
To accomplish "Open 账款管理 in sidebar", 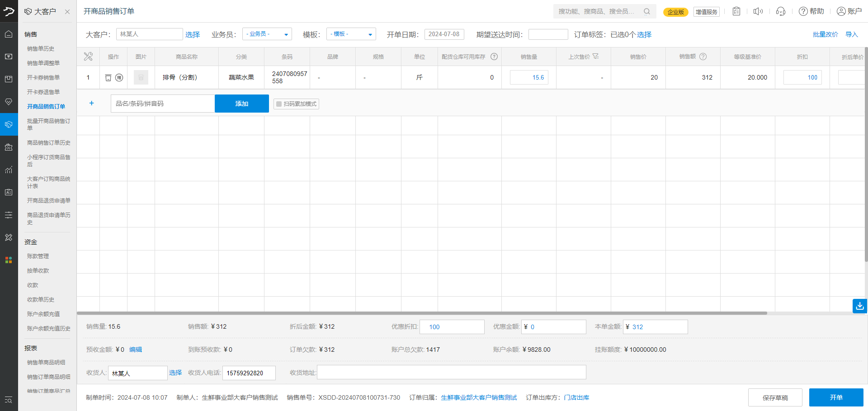I will 38,256.
